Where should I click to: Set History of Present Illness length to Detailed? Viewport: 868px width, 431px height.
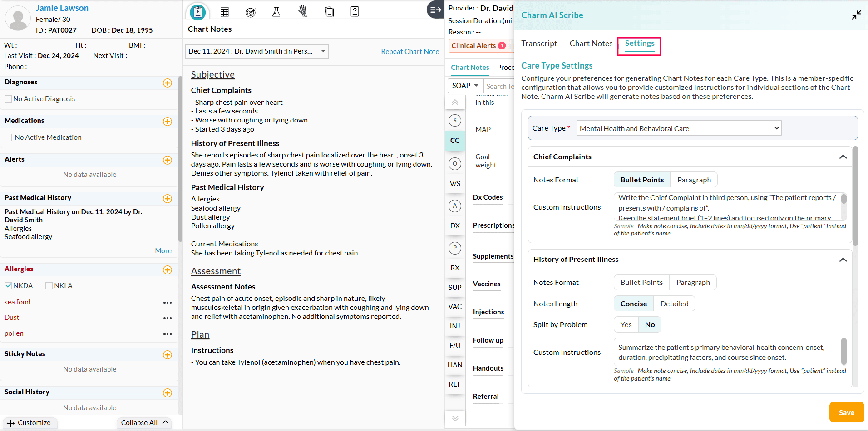pos(674,304)
